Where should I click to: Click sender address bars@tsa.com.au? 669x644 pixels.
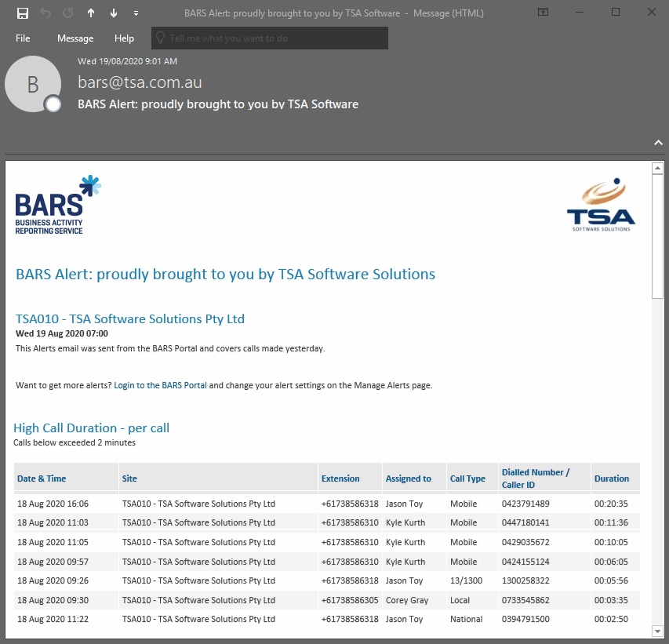click(x=140, y=82)
